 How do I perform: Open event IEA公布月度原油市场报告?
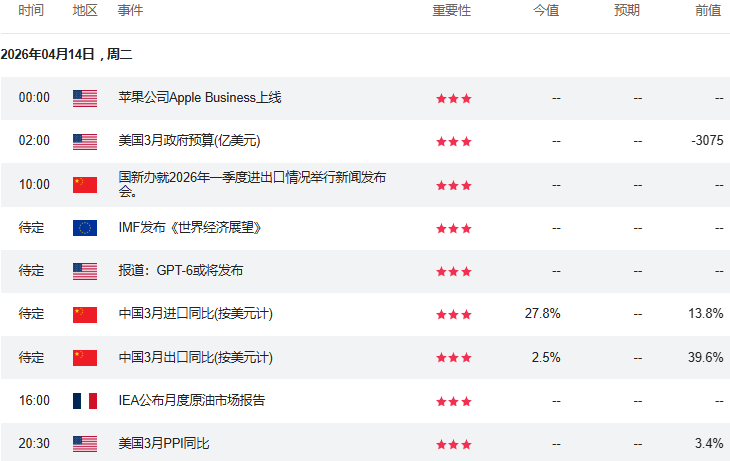coord(192,400)
